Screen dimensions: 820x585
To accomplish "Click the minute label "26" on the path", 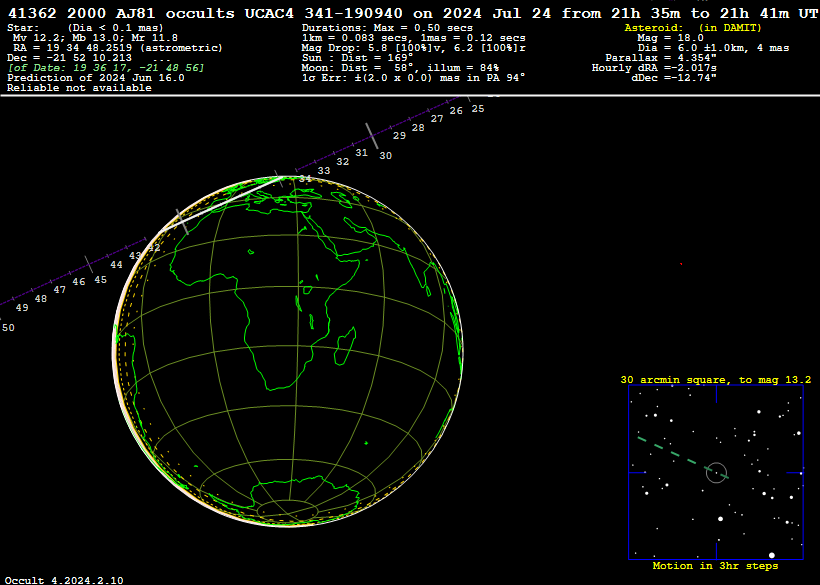I will [x=457, y=110].
